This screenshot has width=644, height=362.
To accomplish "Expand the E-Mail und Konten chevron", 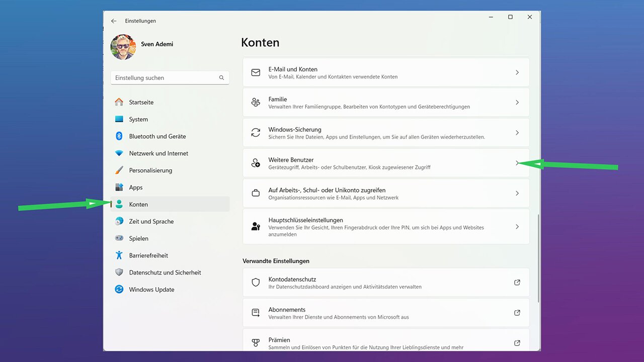I will [517, 72].
